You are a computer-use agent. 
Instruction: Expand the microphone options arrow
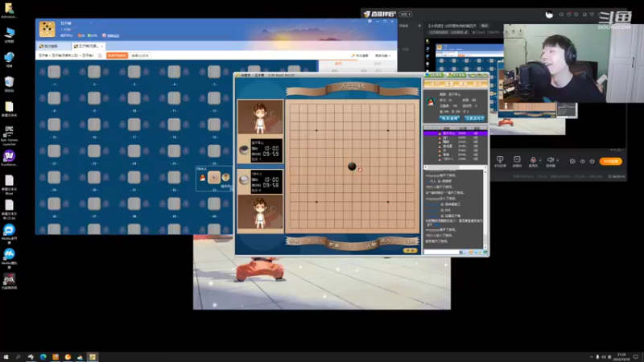[540, 160]
